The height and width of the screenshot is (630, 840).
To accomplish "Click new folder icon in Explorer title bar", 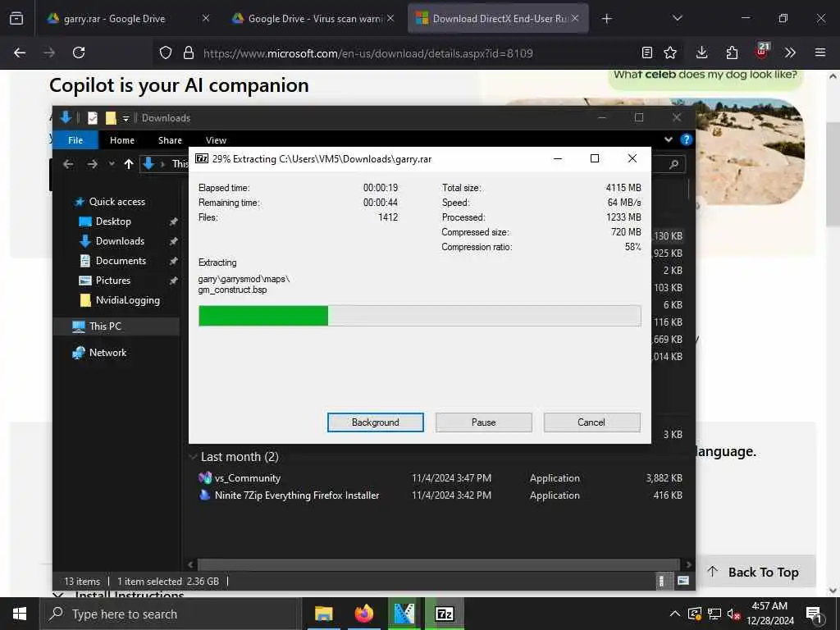I will (111, 118).
